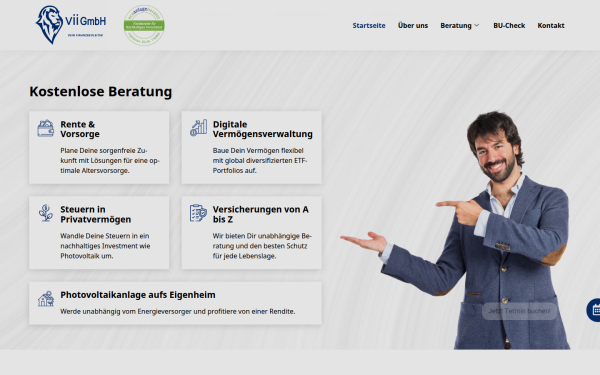This screenshot has height=375, width=600.
Task: Click text 'Plane Deine sorgenfreie Zukunft' description
Action: pyautogui.click(x=110, y=161)
